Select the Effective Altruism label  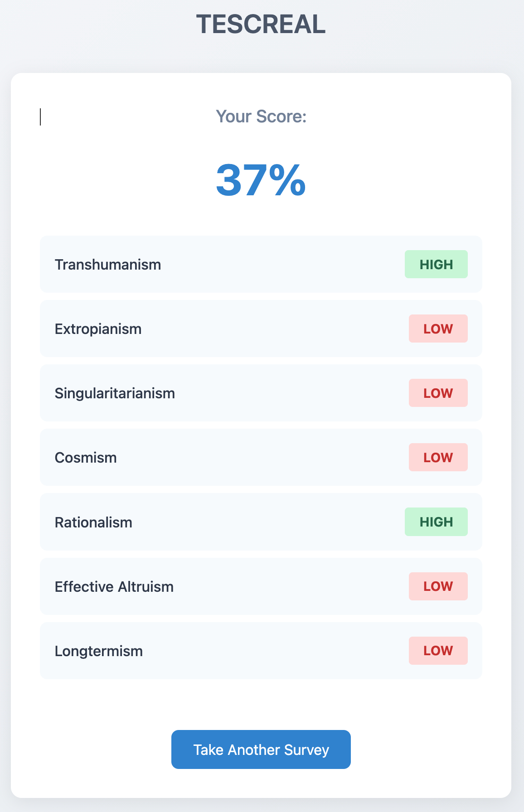[x=114, y=587]
